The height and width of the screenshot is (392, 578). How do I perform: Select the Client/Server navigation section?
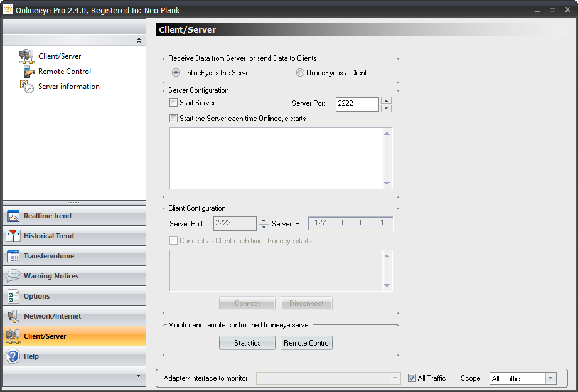point(74,336)
